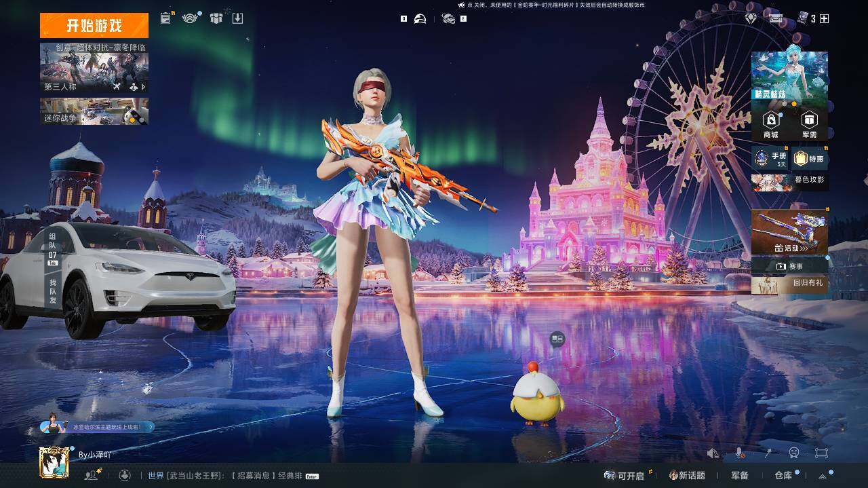
Task: Open the 精灵菇菇 promotional banner
Action: tap(789, 76)
